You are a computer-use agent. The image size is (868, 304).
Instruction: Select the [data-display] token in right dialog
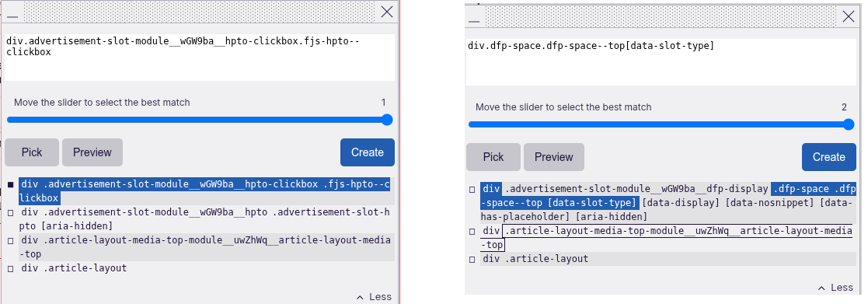pos(681,203)
